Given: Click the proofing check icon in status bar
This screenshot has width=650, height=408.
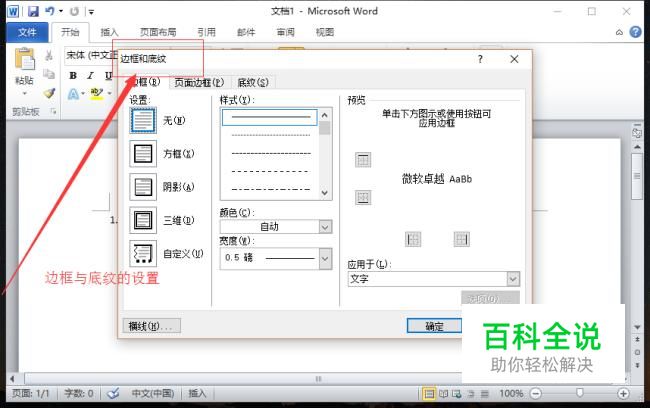Looking at the screenshot, I should coord(113,393).
